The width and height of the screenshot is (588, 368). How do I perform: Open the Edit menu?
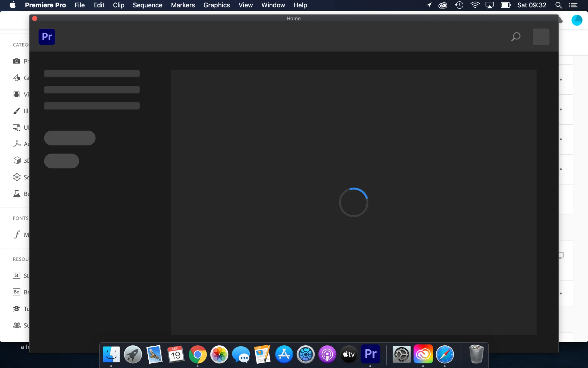pyautogui.click(x=99, y=5)
